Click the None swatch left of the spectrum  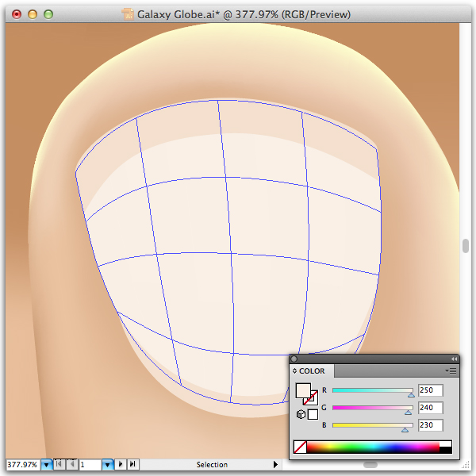point(300,447)
